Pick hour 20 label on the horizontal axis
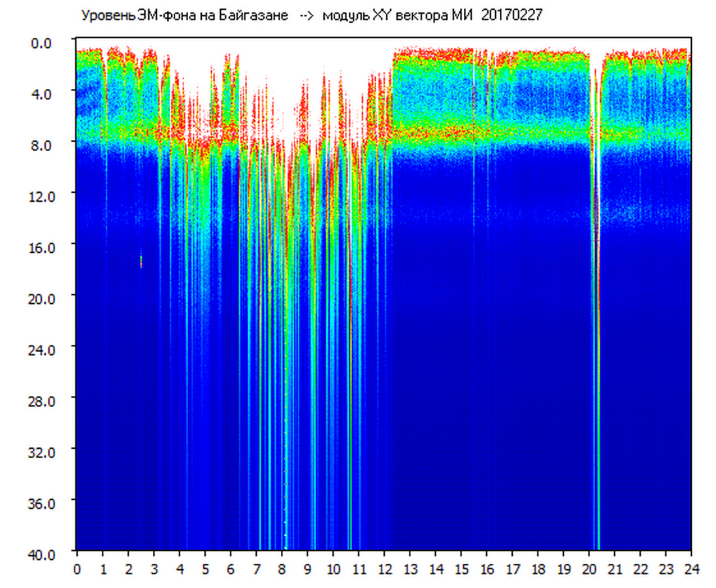 [x=589, y=569]
